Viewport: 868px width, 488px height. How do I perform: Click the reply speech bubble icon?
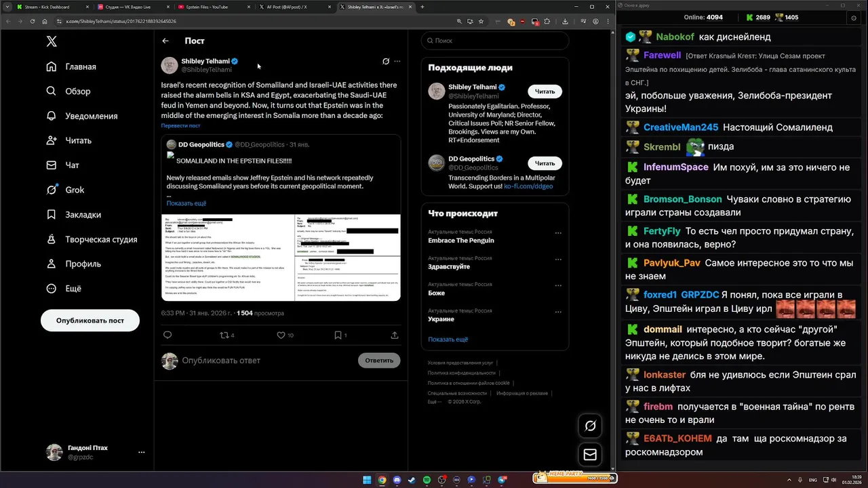pyautogui.click(x=167, y=335)
